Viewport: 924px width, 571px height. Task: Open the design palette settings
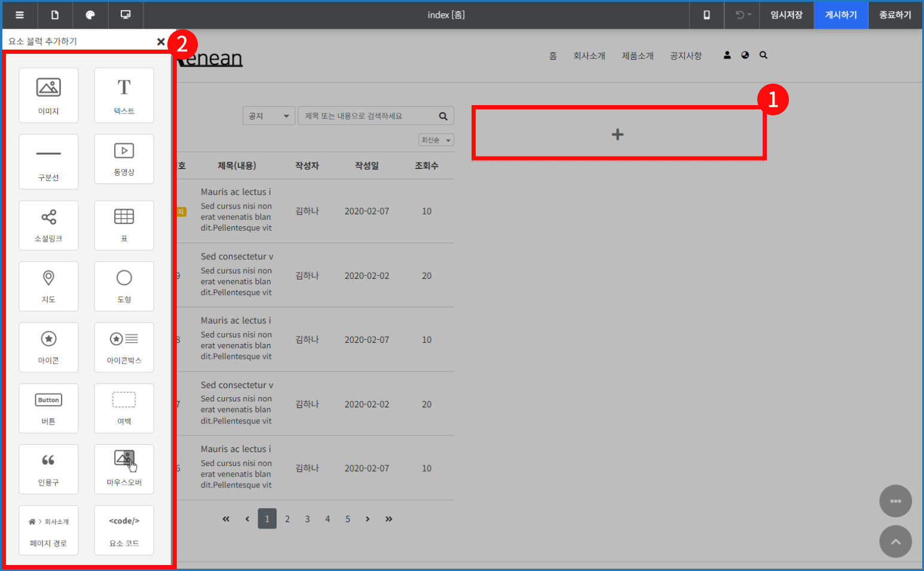[90, 15]
